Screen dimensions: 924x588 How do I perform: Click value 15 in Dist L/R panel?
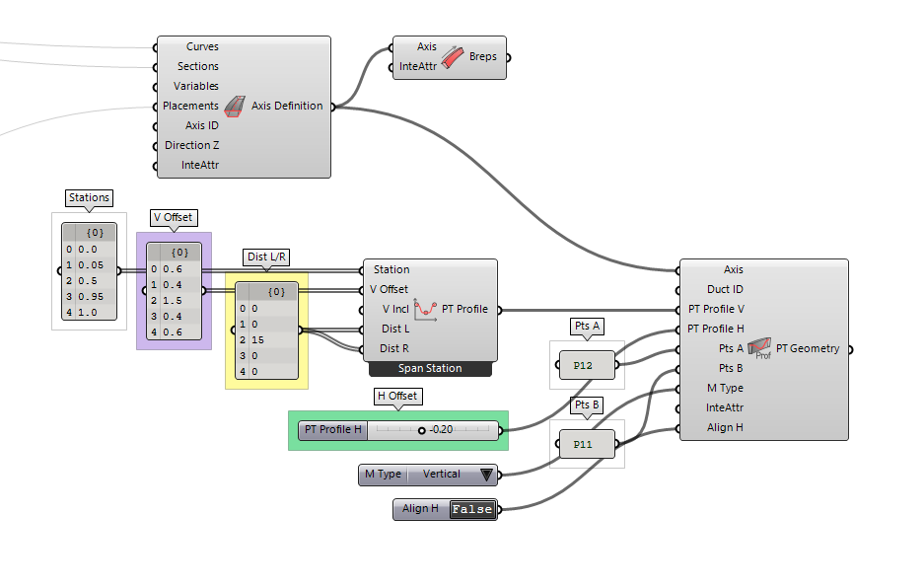(258, 339)
